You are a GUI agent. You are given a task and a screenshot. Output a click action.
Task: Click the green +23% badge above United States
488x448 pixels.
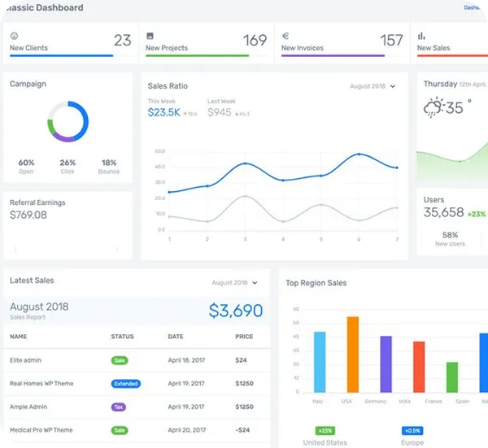tap(324, 431)
